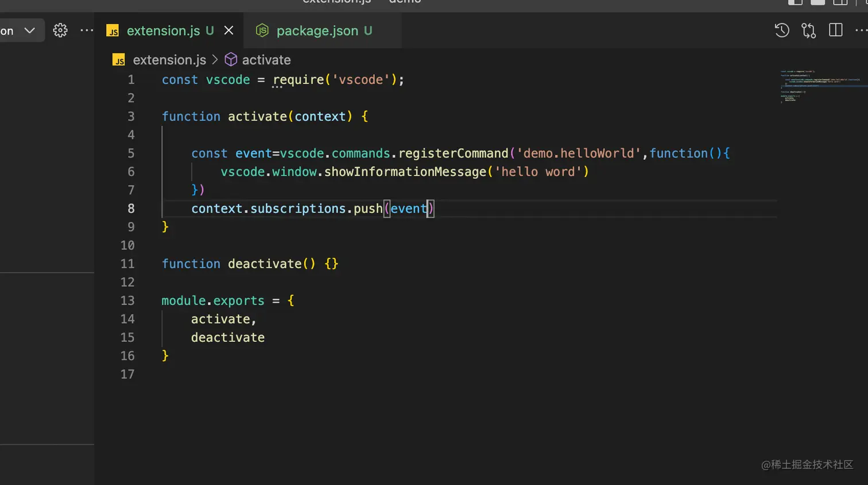This screenshot has height=485, width=868.
Task: Select the extension.js breadcrumb
Action: click(x=169, y=60)
